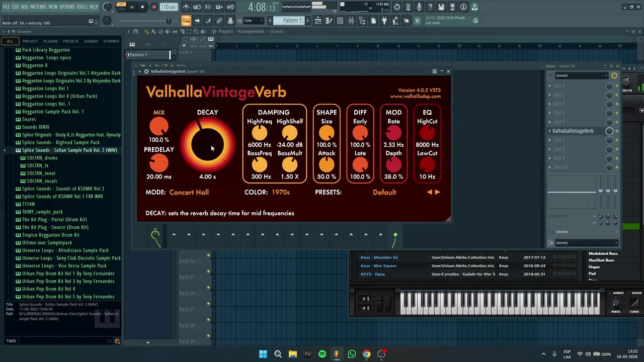This screenshot has width=644, height=362.
Task: Open mixer input (none) dropdown at top
Action: pos(582,75)
